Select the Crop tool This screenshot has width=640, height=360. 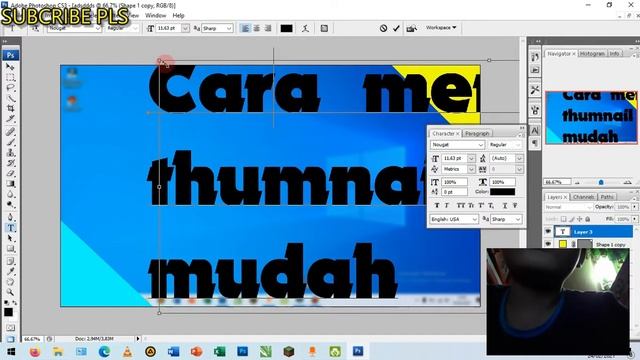tap(10, 109)
